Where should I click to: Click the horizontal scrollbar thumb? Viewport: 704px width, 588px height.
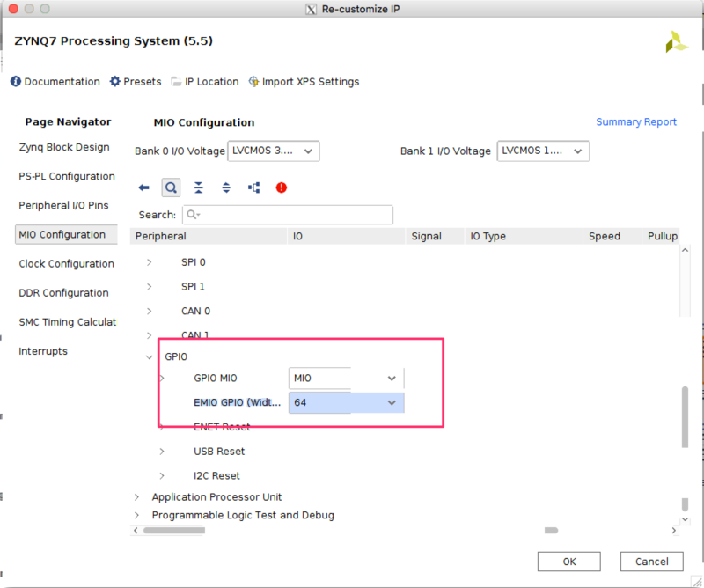(174, 531)
